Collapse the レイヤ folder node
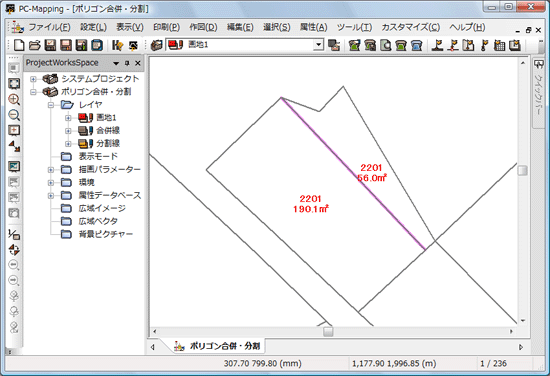This screenshot has height=376, width=550. tap(51, 105)
